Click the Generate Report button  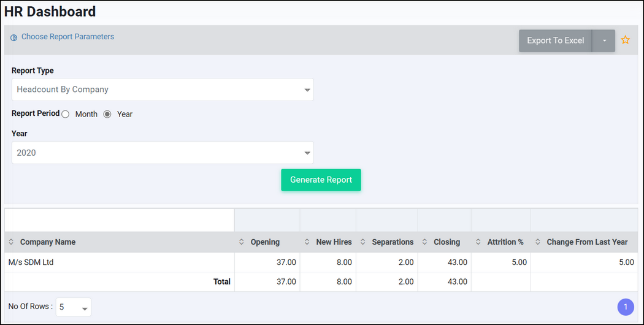(321, 180)
